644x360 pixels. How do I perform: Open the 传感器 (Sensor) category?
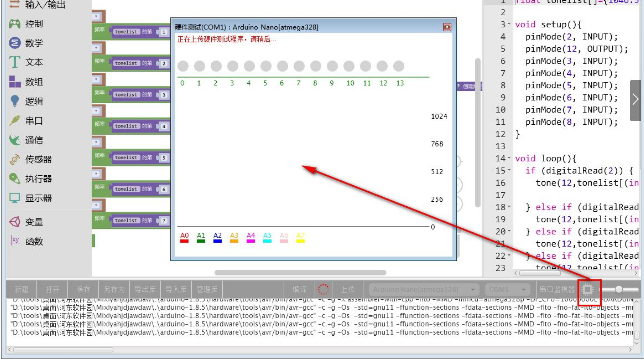coord(30,159)
